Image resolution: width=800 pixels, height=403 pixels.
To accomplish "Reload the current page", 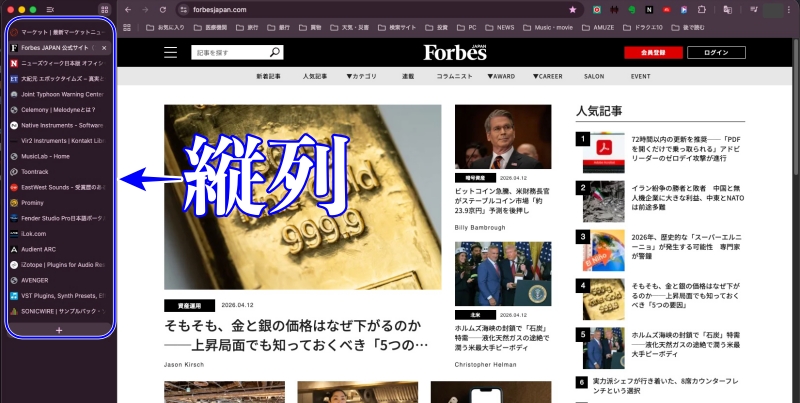I will (x=163, y=9).
